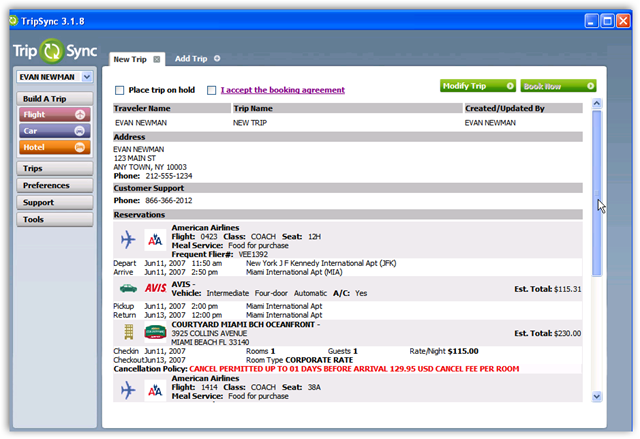640x439 pixels.
Task: Open the Support sidebar section
Action: (54, 203)
